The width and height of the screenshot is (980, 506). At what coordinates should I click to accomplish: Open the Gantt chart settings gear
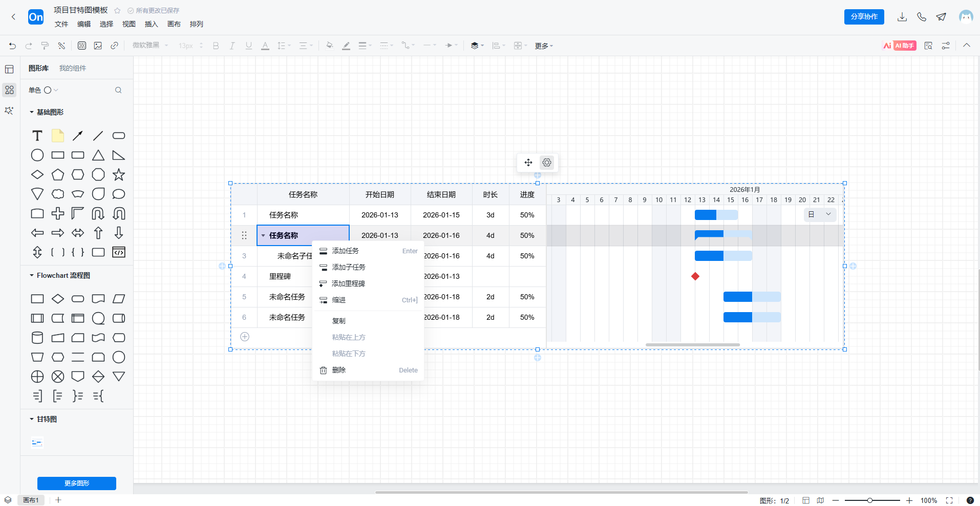547,163
